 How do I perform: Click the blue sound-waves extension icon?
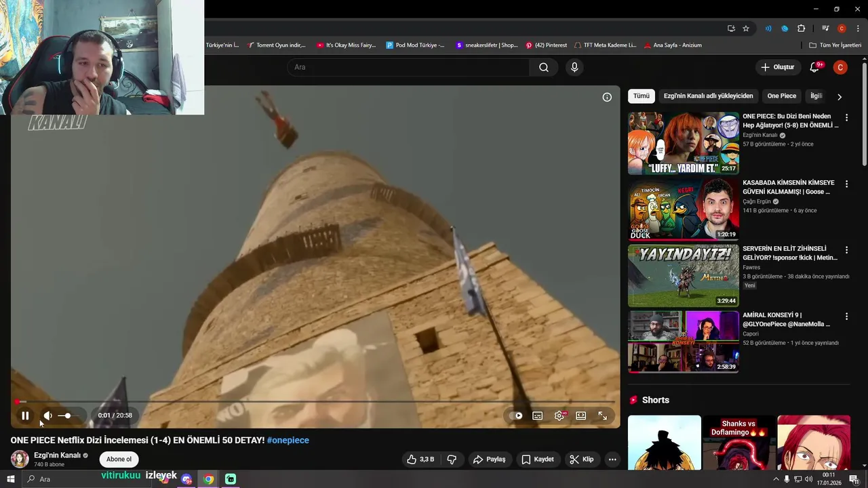pos(768,28)
